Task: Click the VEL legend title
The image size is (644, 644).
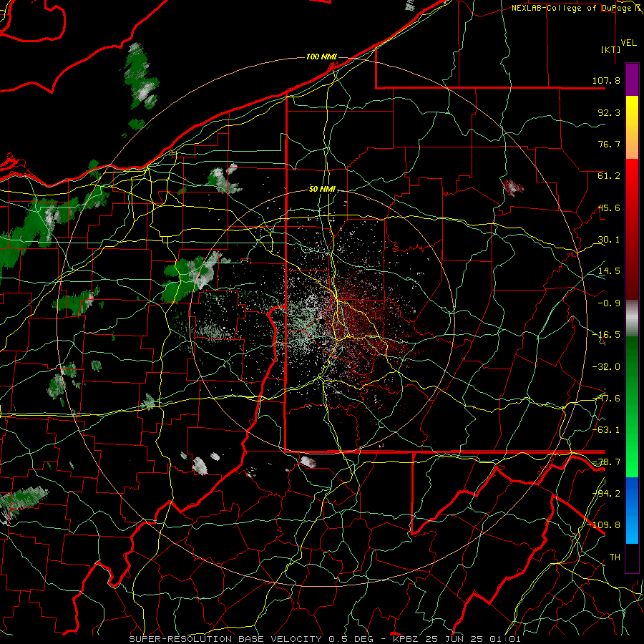Action: tap(629, 43)
